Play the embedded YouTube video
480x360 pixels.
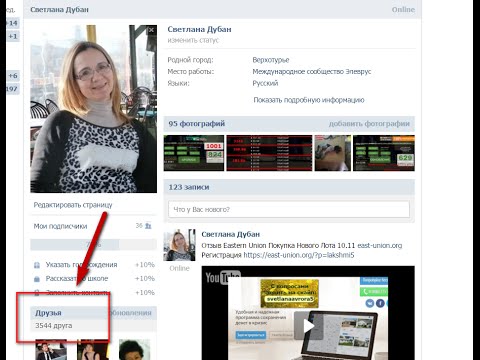point(308,326)
